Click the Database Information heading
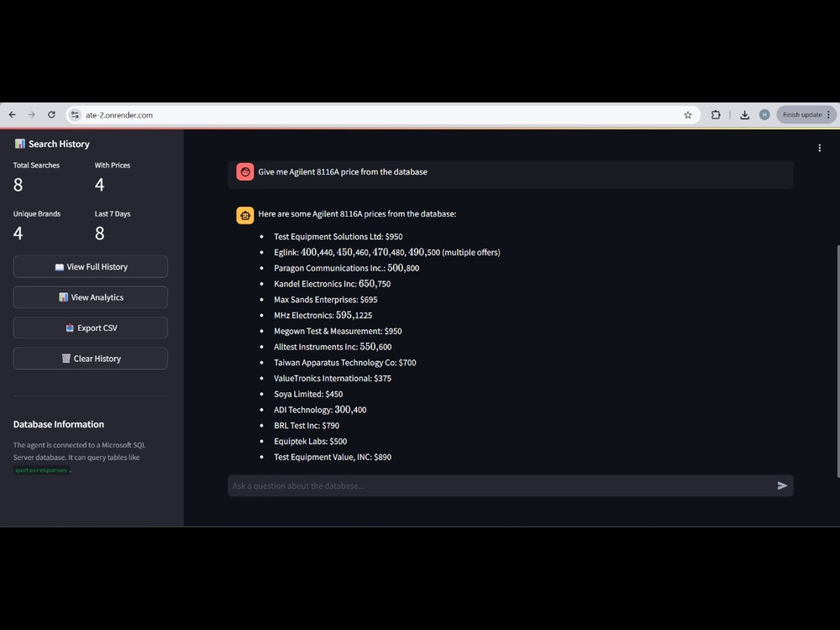 tap(59, 424)
